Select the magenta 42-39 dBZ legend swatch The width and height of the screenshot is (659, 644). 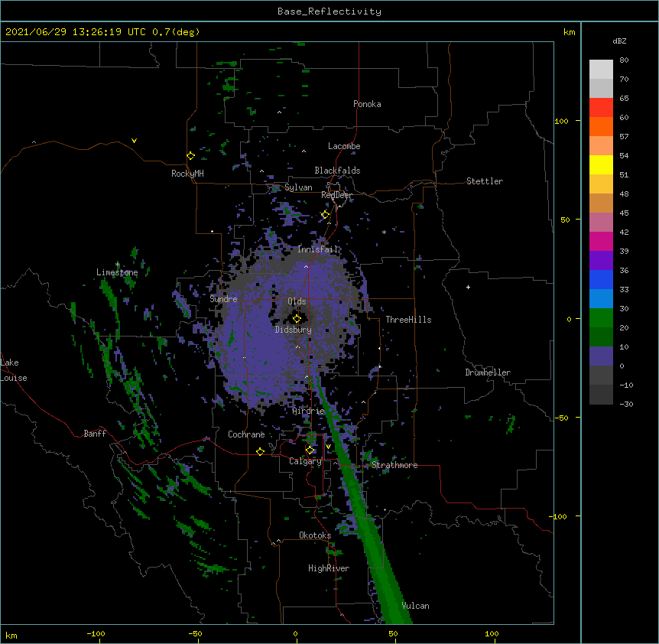click(x=601, y=241)
